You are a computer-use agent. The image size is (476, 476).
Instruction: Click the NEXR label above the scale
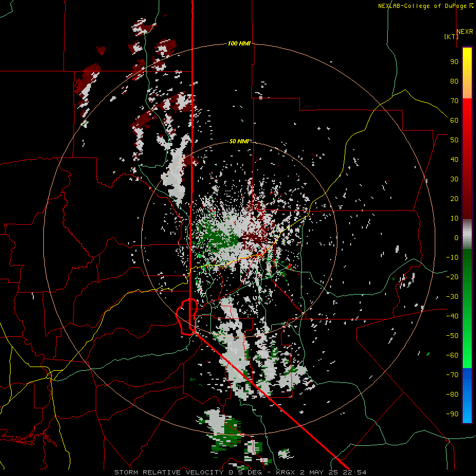point(465,32)
